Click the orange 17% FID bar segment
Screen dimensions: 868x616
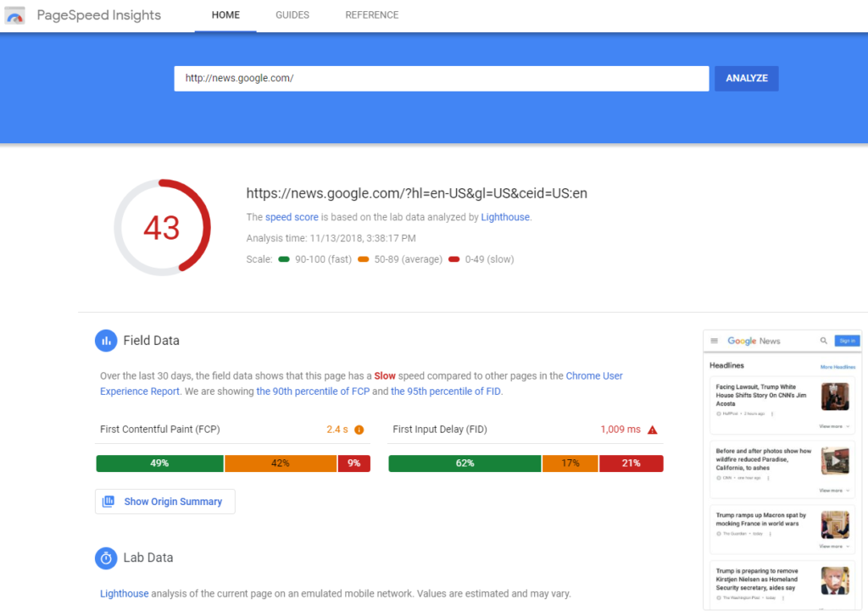point(570,463)
